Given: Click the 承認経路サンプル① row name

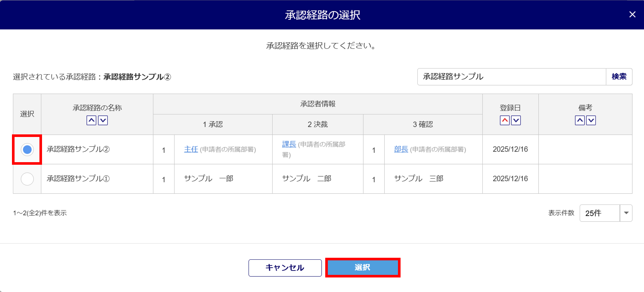Looking at the screenshot, I should [78, 179].
